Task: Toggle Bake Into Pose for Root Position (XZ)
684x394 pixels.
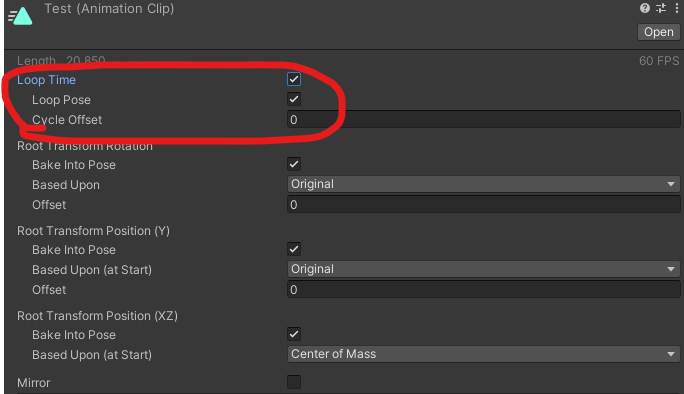Action: pyautogui.click(x=294, y=334)
